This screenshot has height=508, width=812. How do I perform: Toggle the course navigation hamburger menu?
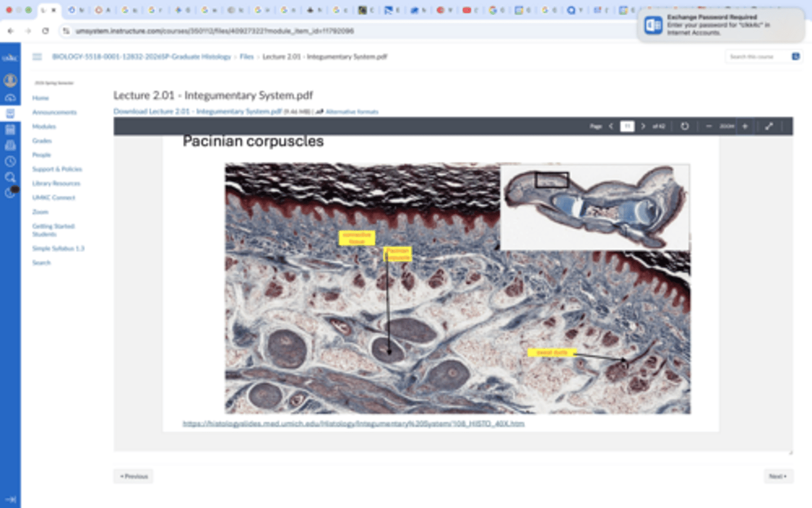click(x=37, y=56)
